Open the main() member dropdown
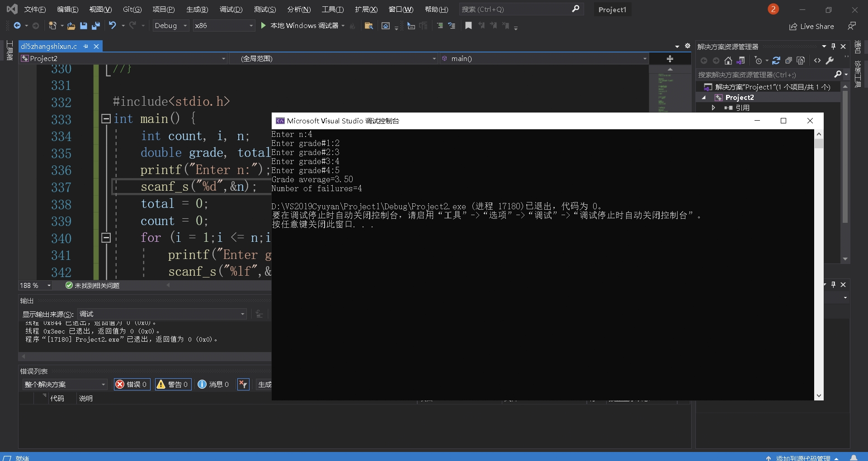Image resolution: width=868 pixels, height=461 pixels. point(544,58)
